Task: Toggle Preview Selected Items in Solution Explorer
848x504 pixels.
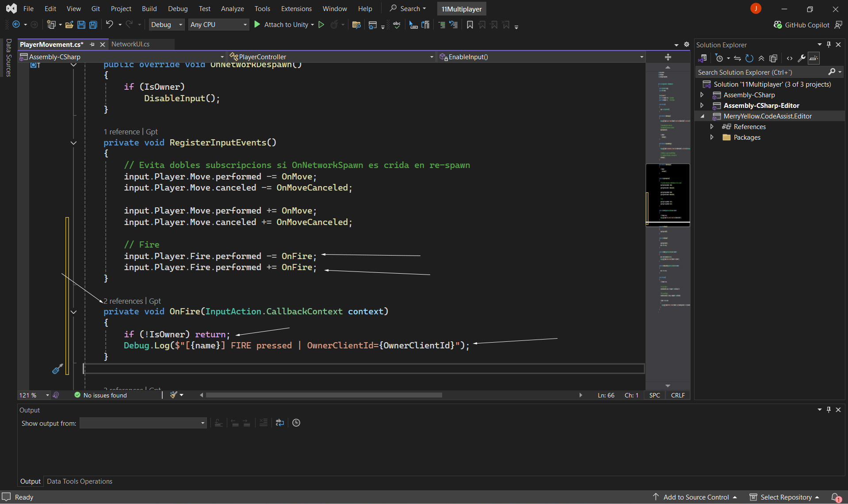Action: [x=814, y=58]
